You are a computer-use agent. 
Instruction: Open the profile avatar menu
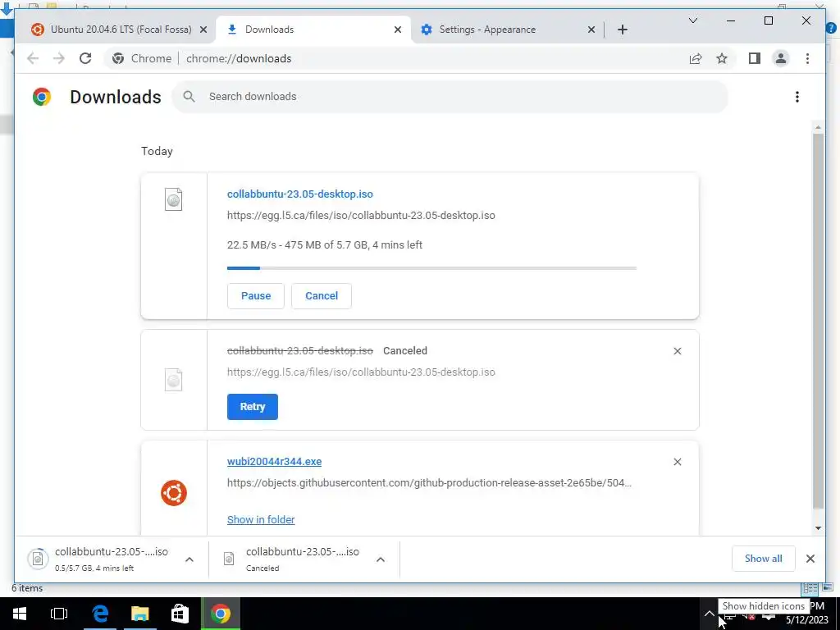(x=781, y=58)
